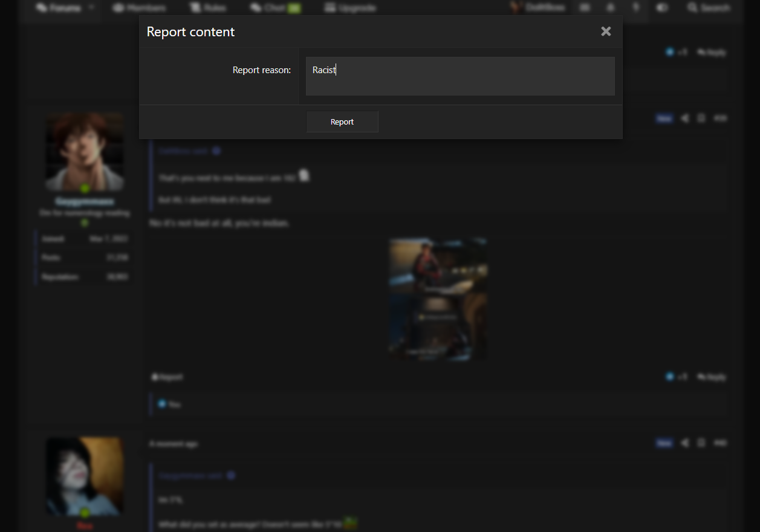
Task: Open the inbox/conversations icon in the header
Action: (x=585, y=7)
